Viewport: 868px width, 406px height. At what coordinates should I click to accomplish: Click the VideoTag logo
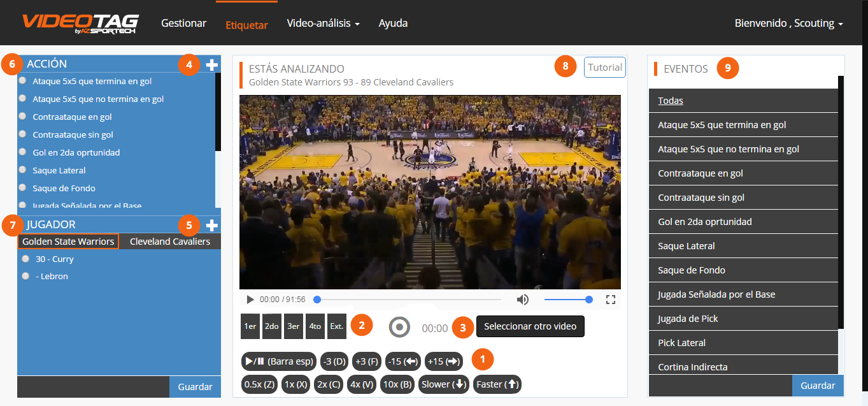[x=80, y=23]
